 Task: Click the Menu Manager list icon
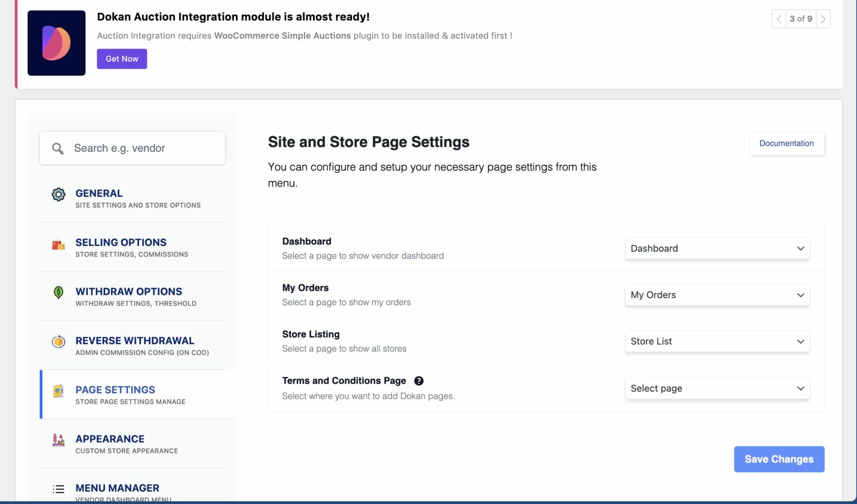tap(58, 489)
